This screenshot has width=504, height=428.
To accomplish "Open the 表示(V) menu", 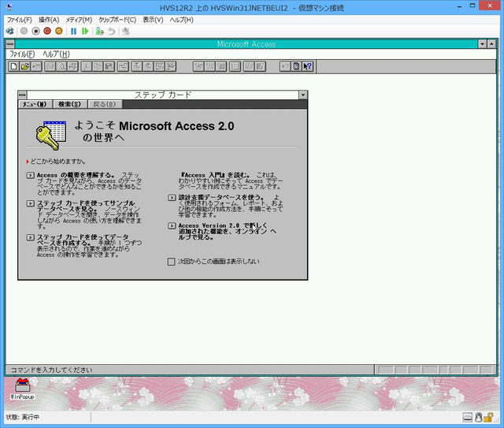I will pos(153,20).
